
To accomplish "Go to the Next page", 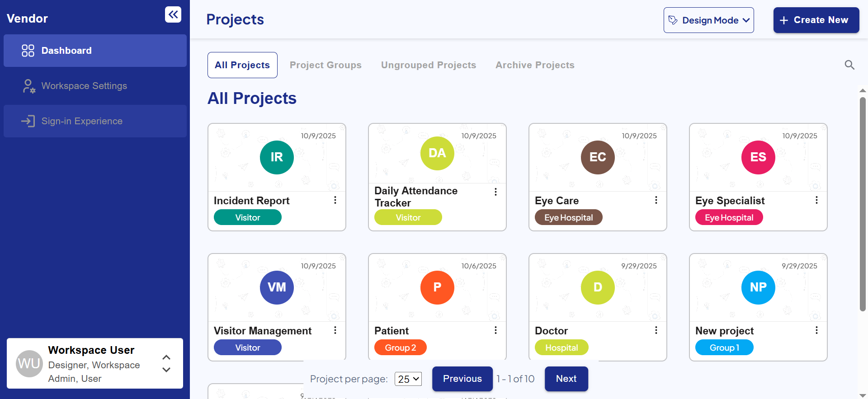I will (x=566, y=379).
